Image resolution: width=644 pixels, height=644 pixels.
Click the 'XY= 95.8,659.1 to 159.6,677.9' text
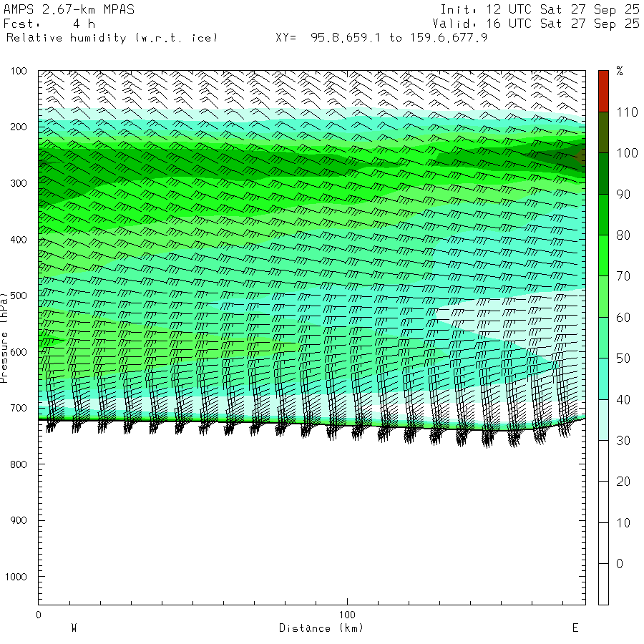point(381,38)
